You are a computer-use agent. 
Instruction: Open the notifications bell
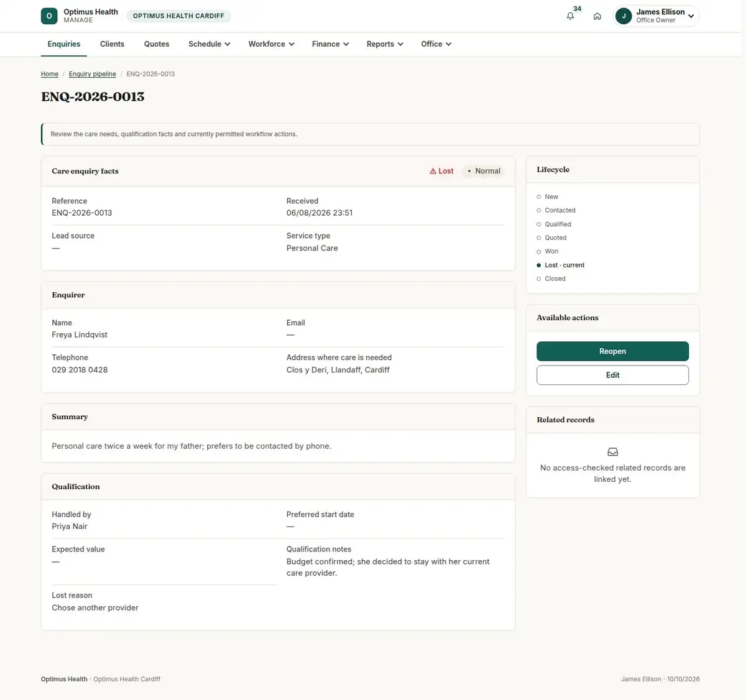coord(570,16)
